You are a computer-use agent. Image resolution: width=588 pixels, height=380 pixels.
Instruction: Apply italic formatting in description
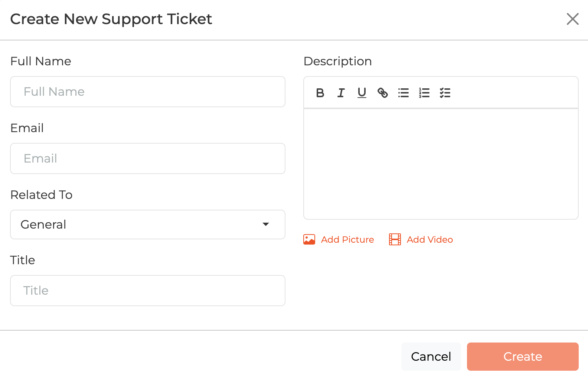[x=341, y=93]
